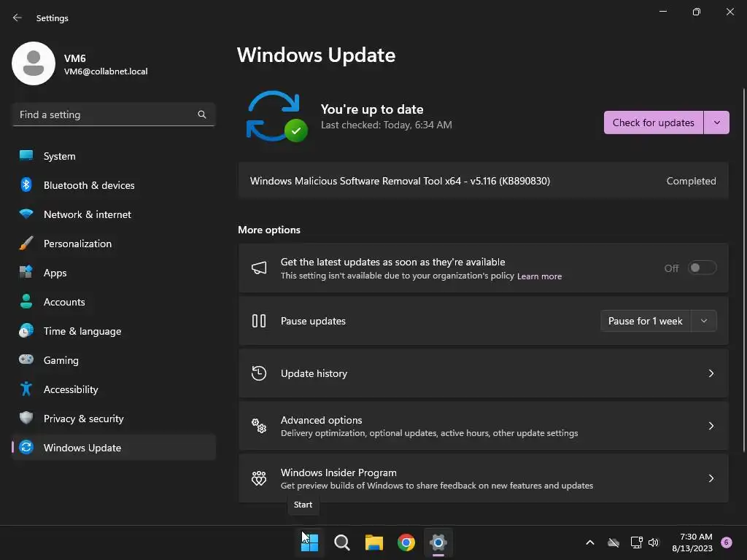
Task: Select Privacy & security category
Action: [x=113, y=418]
